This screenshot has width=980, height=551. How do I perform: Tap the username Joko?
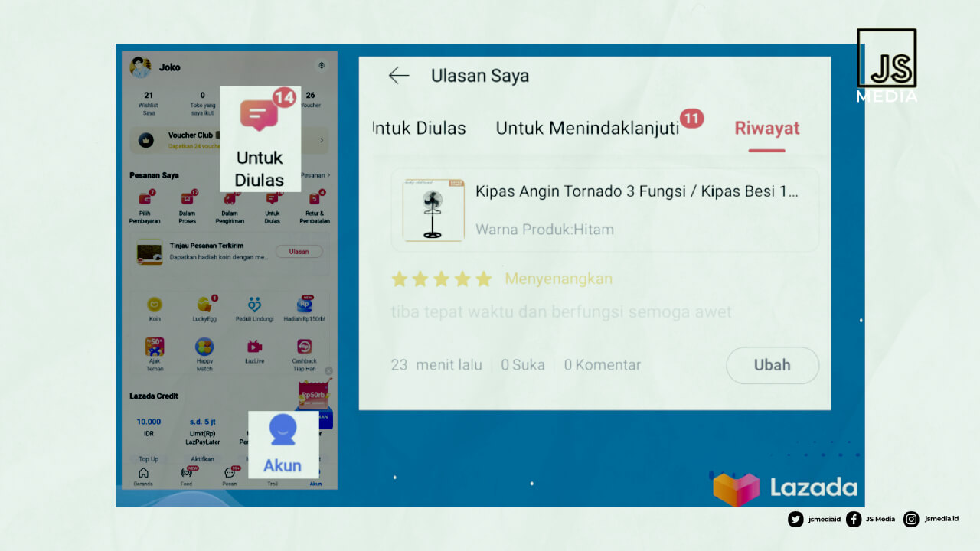tap(170, 67)
